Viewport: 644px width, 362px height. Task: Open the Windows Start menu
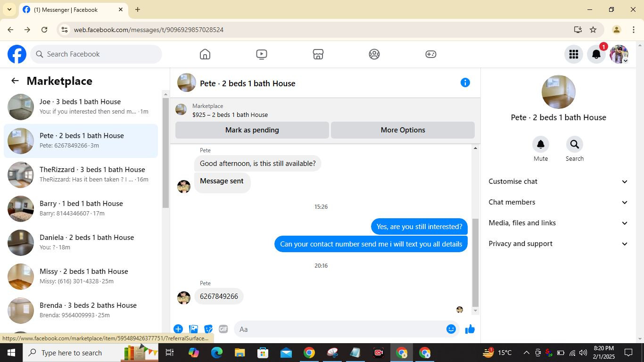click(x=11, y=353)
